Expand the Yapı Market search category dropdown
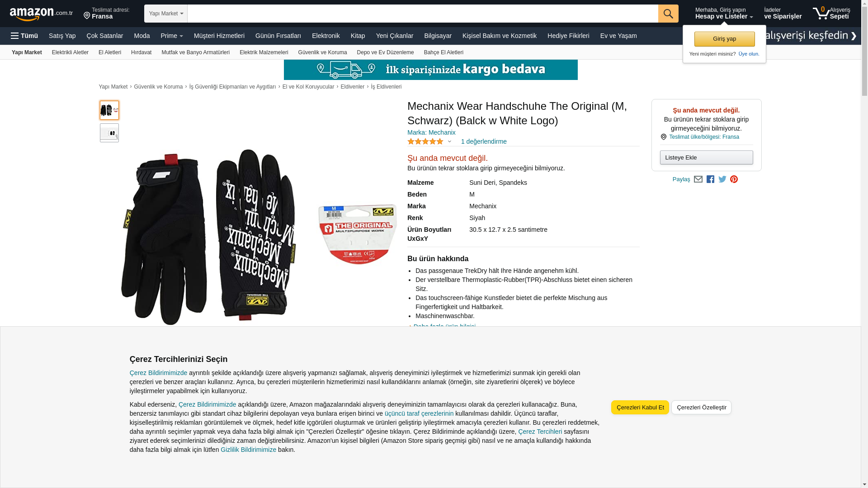The width and height of the screenshot is (868, 488). pyautogui.click(x=166, y=14)
